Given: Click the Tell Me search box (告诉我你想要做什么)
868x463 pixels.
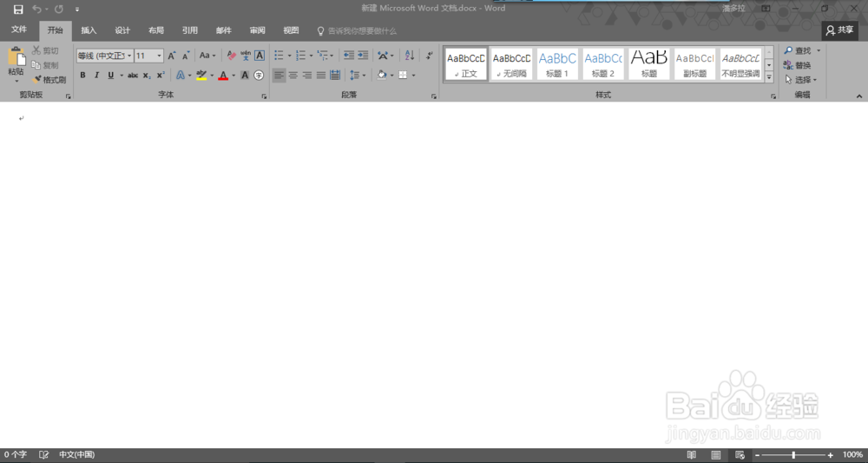Looking at the screenshot, I should pyautogui.click(x=357, y=31).
